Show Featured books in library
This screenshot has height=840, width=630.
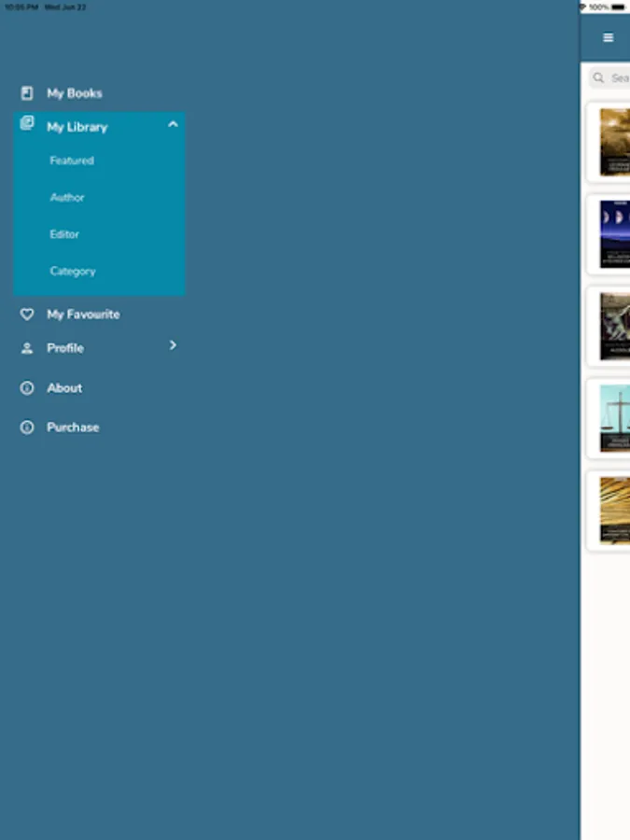coord(72,161)
